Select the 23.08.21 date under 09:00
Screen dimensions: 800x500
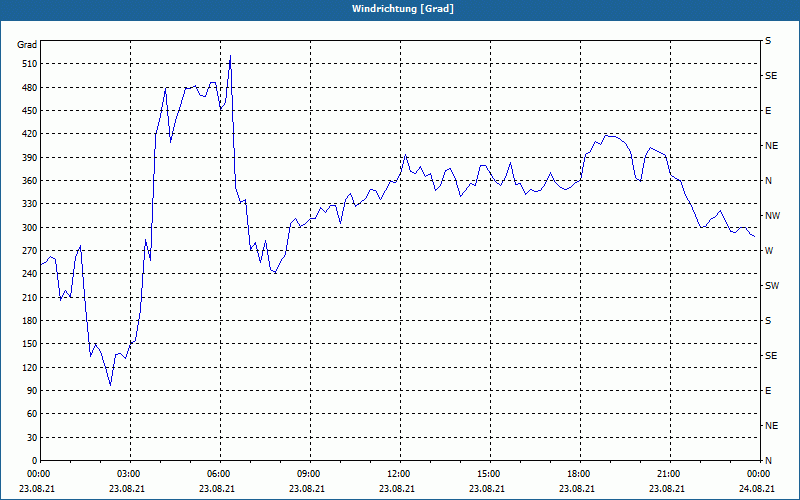click(x=307, y=489)
